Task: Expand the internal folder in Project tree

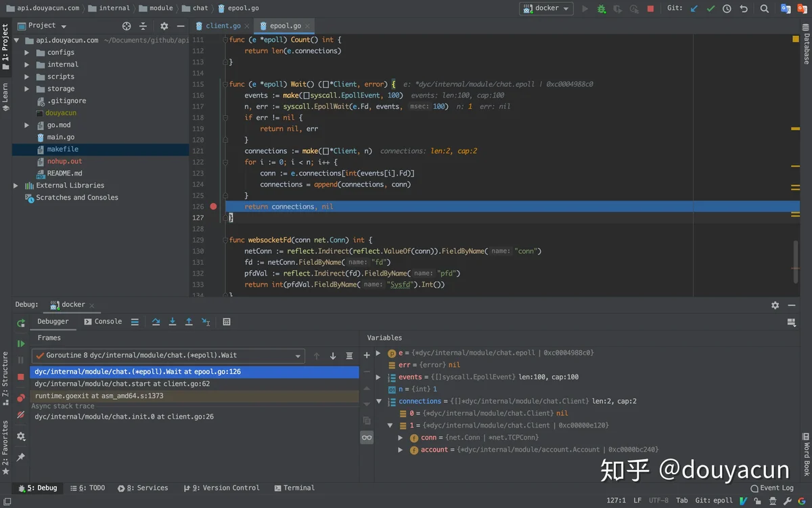Action: click(27, 64)
